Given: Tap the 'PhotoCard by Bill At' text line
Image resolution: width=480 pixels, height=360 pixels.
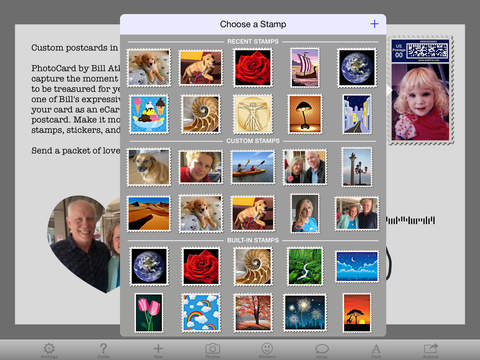Looking at the screenshot, I should click(75, 68).
